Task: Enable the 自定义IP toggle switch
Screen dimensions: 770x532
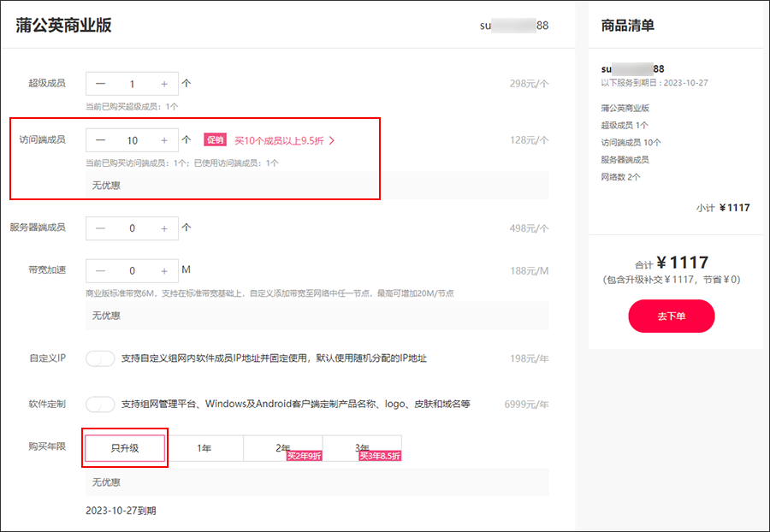Action: (100, 358)
